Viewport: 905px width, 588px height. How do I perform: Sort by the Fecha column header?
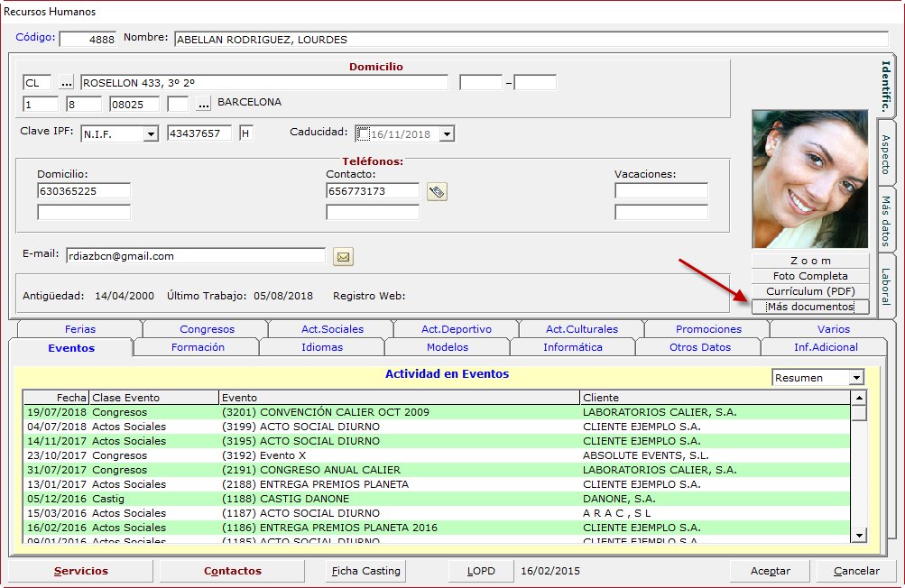pos(56,398)
